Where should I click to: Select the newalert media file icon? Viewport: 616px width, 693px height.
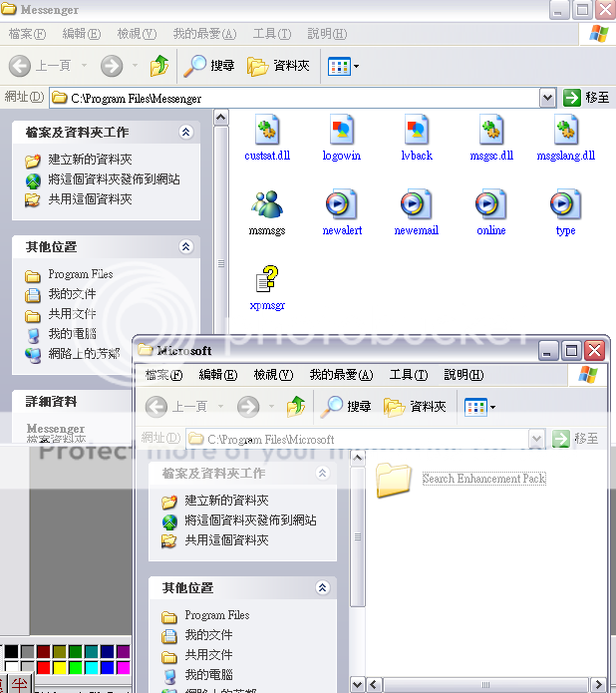[342, 205]
